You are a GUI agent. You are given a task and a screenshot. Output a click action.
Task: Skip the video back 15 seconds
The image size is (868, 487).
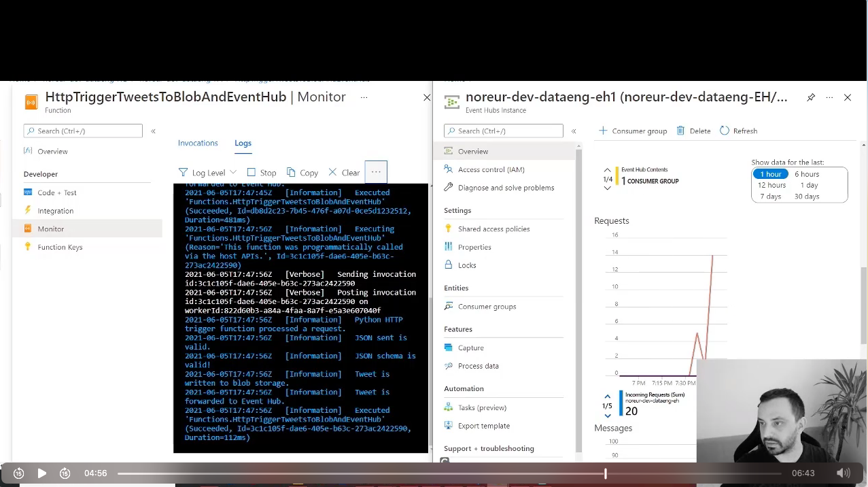tap(18, 473)
